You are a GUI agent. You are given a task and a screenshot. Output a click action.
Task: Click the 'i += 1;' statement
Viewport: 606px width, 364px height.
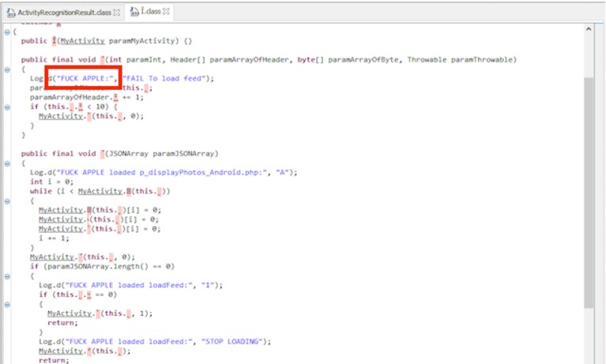tap(54, 238)
